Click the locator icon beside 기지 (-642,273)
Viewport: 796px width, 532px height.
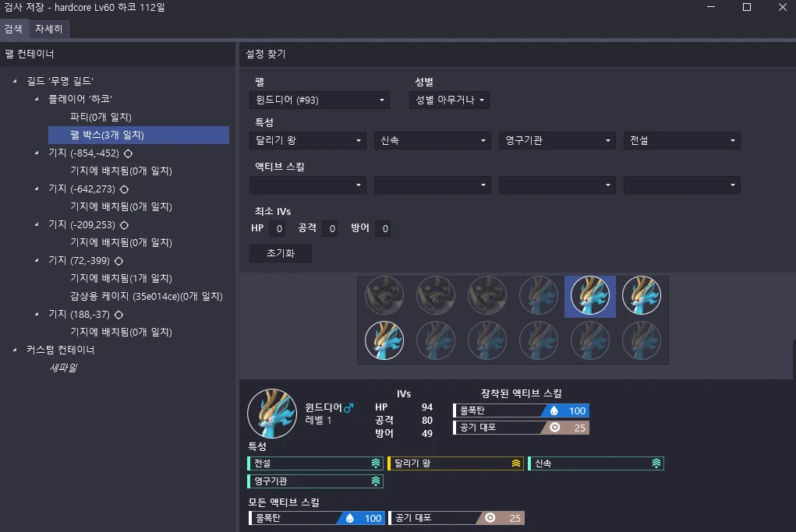tap(124, 189)
